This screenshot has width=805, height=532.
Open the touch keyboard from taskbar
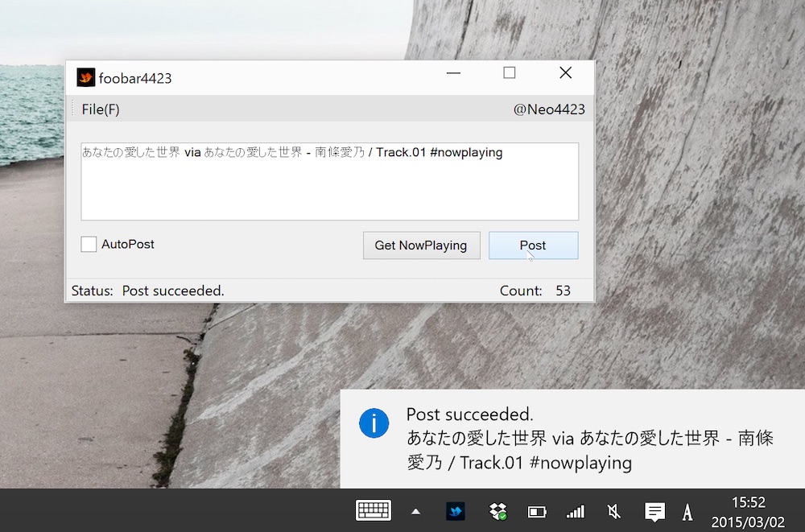[x=374, y=510]
